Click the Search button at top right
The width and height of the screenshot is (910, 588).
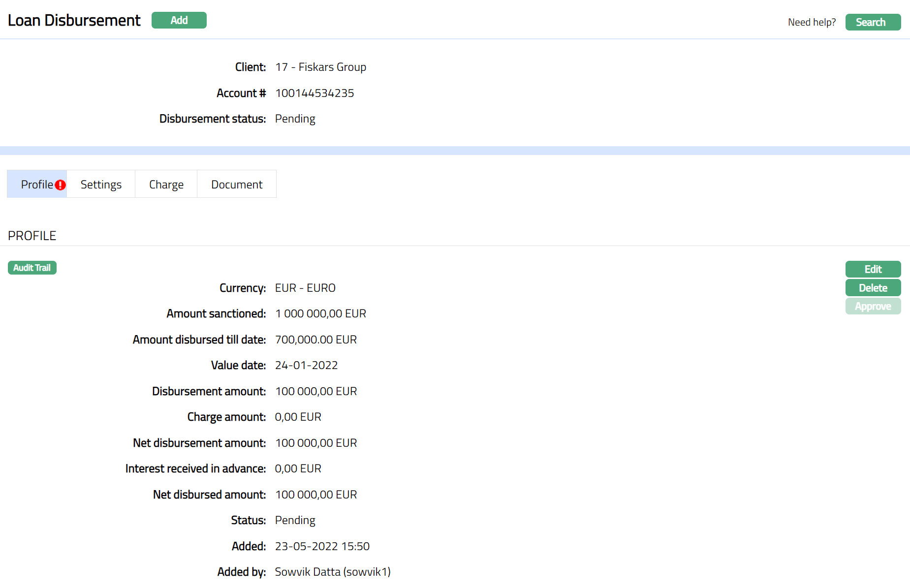point(873,22)
